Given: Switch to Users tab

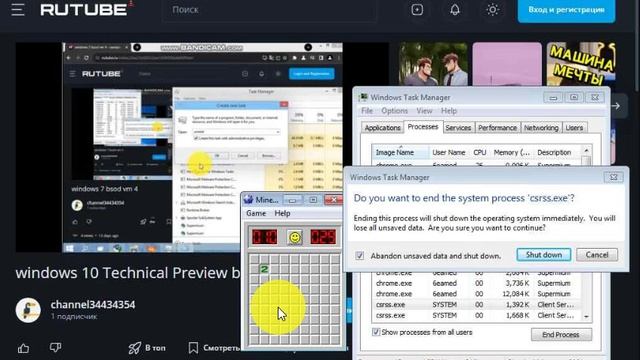Looking at the screenshot, I should tap(574, 128).
